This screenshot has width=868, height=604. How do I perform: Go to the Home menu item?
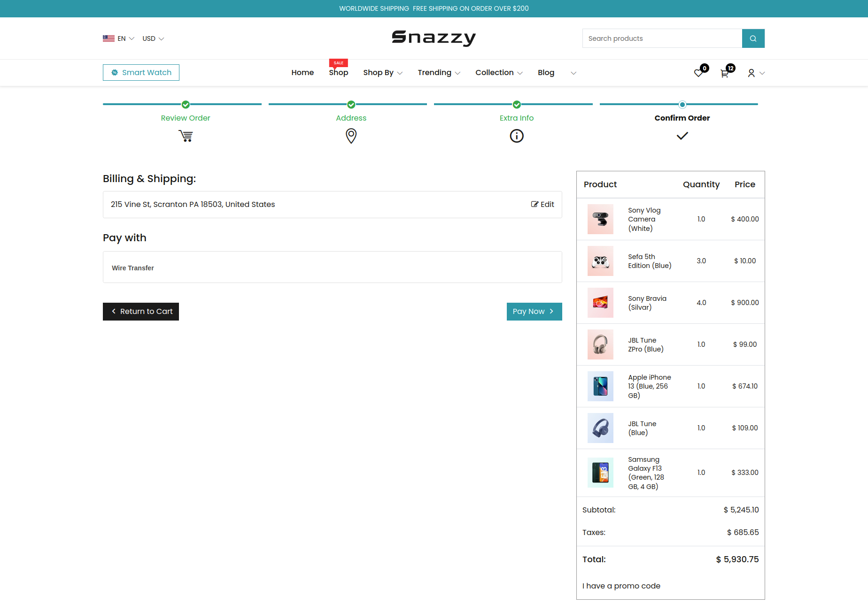(x=302, y=73)
